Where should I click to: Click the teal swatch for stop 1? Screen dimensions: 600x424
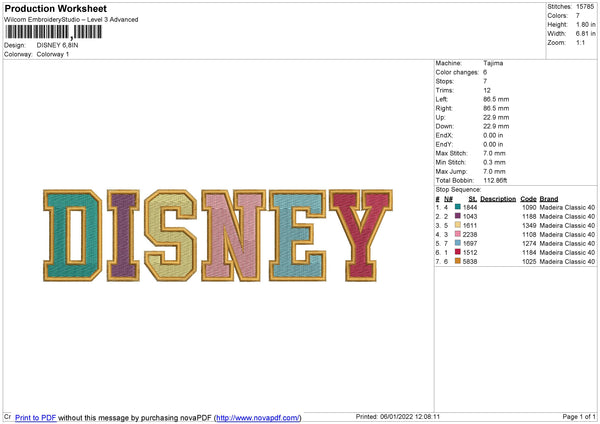(458, 207)
